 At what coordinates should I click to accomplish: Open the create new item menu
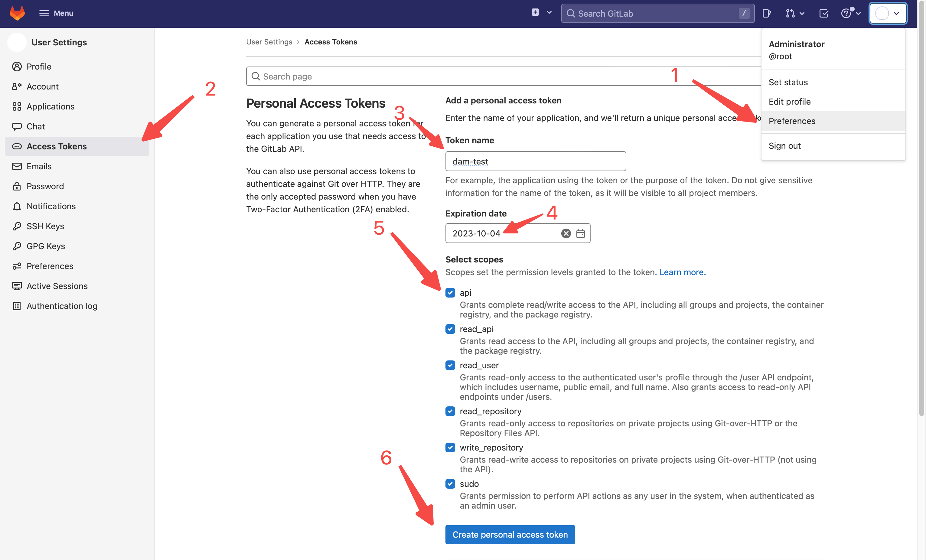(x=535, y=12)
